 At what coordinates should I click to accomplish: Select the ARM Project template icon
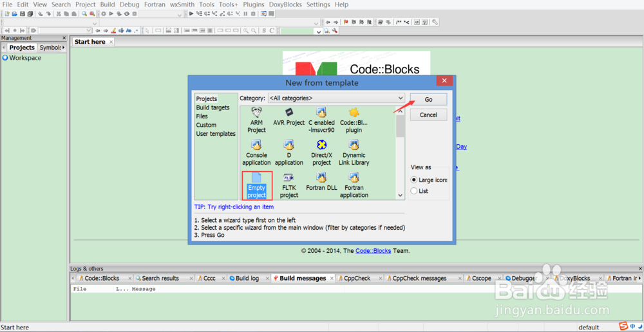coord(257,121)
